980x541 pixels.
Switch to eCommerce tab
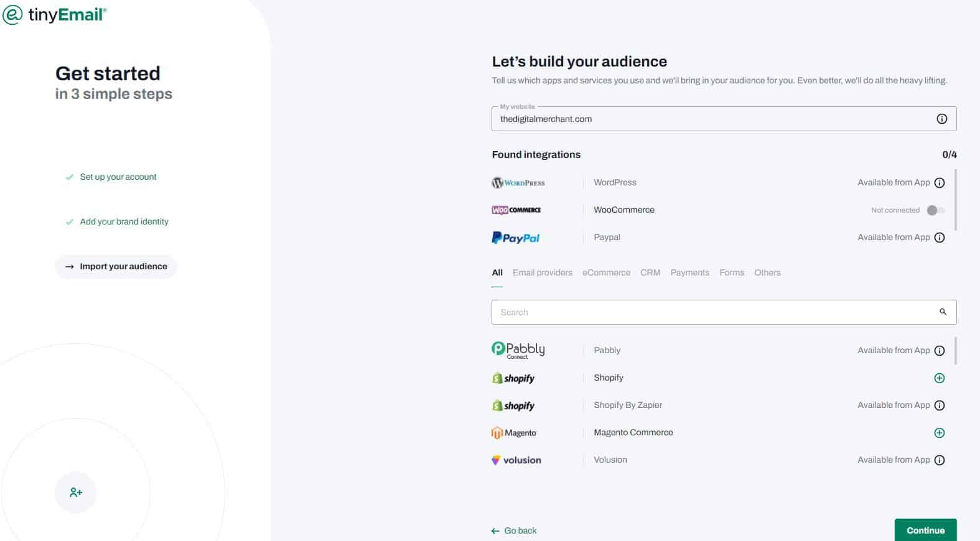pyautogui.click(x=606, y=272)
